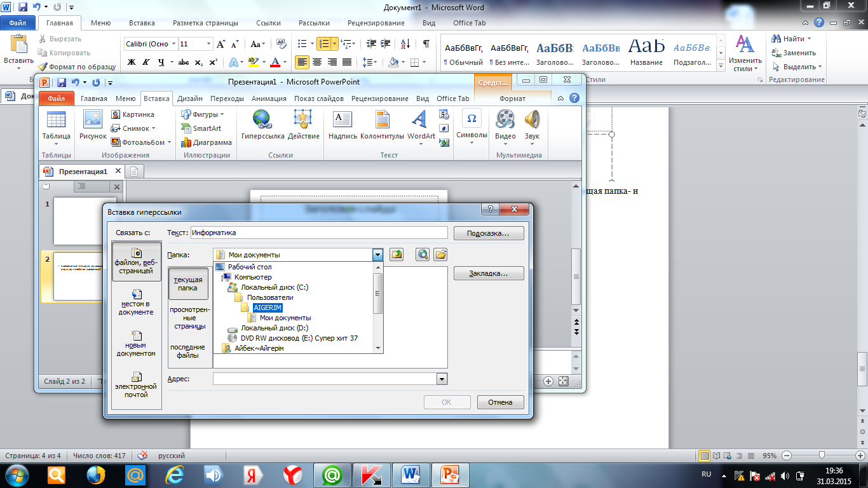Open Колонтитулы in PowerPoint ribbon

[382, 125]
